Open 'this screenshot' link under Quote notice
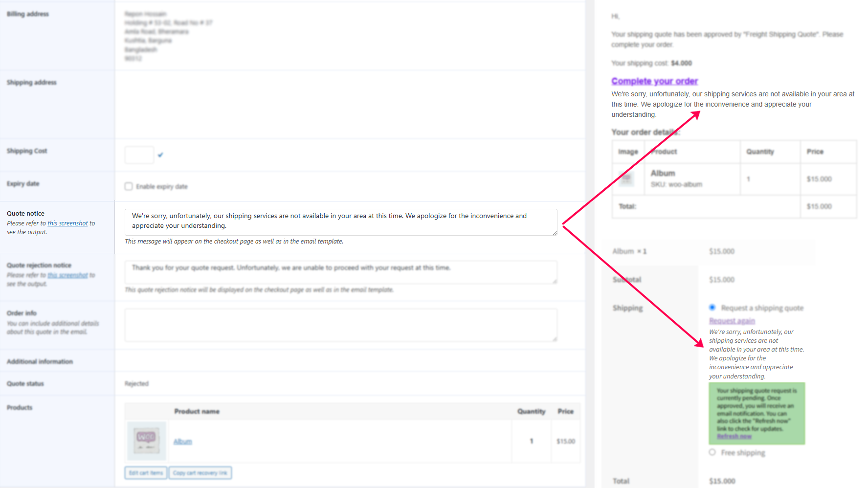 (x=67, y=223)
